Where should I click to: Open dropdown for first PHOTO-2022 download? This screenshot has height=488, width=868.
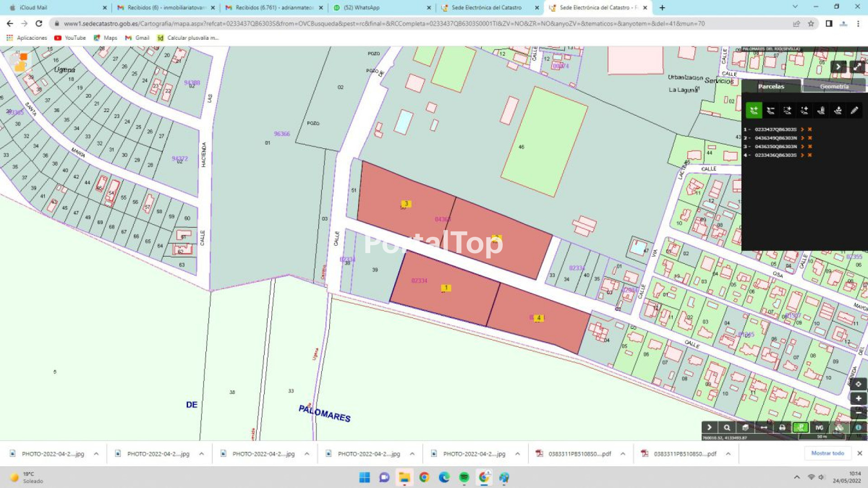pyautogui.click(x=96, y=454)
